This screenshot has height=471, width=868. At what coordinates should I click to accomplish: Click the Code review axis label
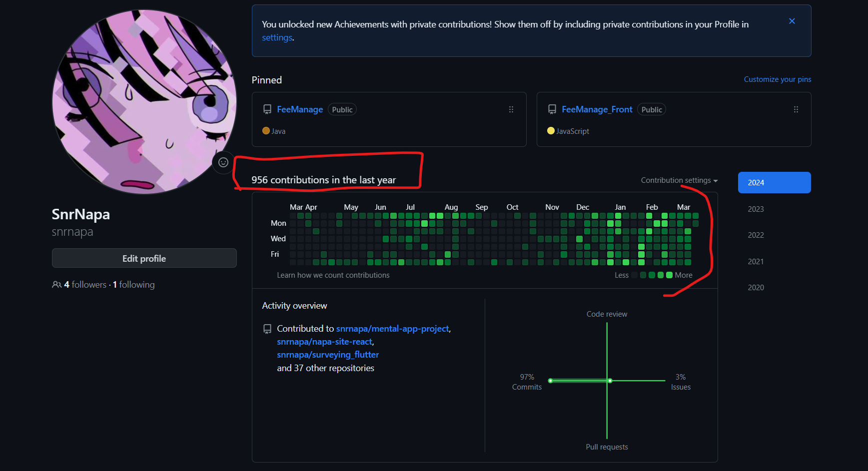(607, 314)
